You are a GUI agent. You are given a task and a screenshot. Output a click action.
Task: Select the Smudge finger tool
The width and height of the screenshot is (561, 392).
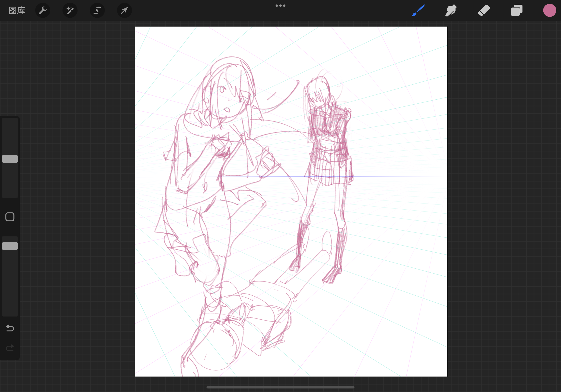tap(451, 11)
